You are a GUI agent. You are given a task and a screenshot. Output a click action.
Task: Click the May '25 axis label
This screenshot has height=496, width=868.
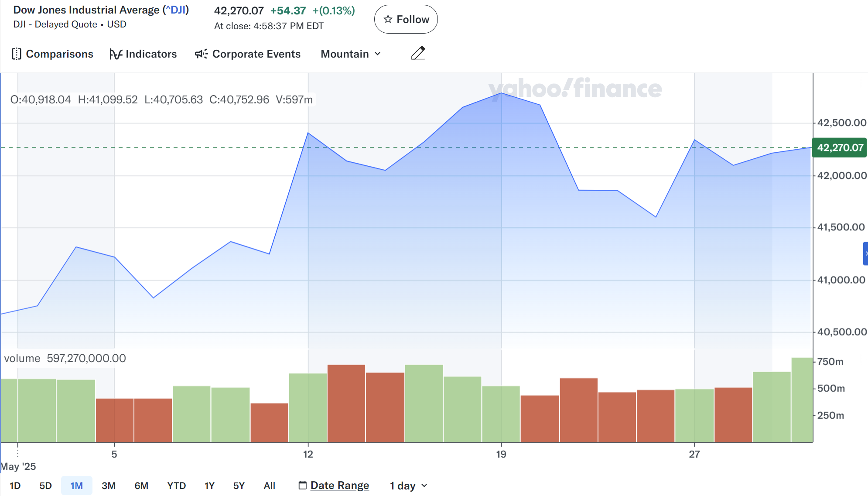coord(18,466)
